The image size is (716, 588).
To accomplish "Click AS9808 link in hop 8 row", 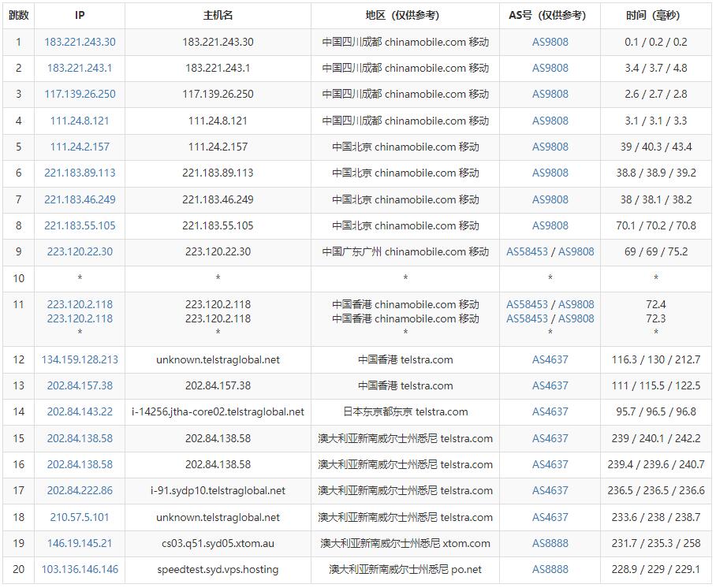I will 550,225.
